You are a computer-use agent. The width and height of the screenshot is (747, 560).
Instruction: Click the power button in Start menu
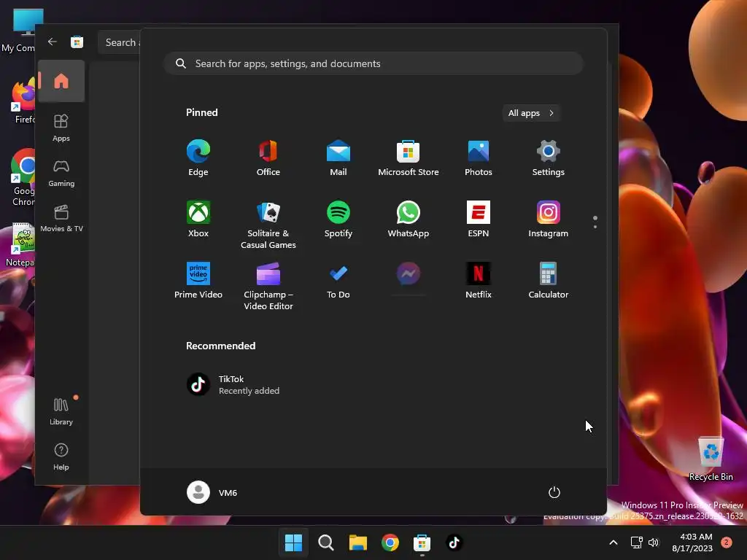[x=554, y=492]
